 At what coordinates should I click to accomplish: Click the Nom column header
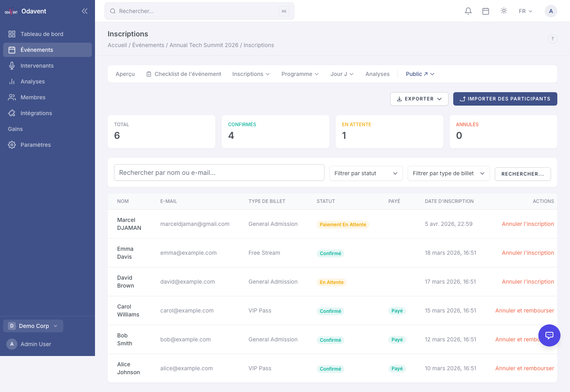tap(123, 201)
